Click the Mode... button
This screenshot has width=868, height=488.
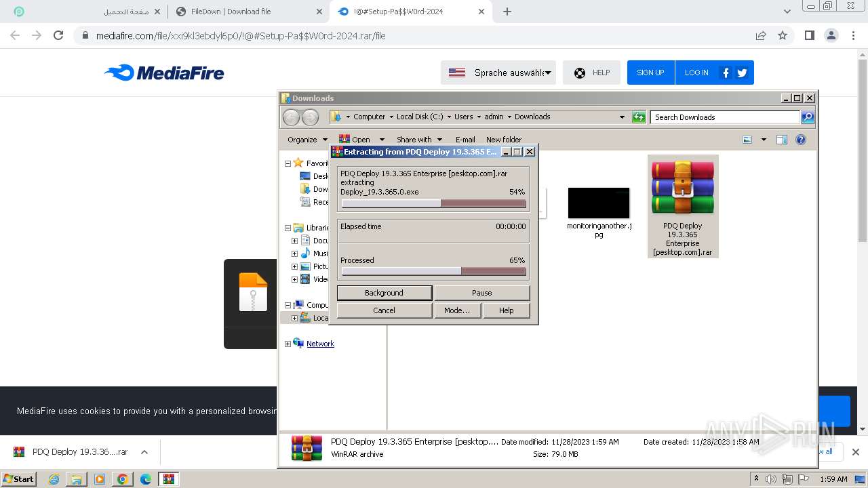tap(457, 310)
